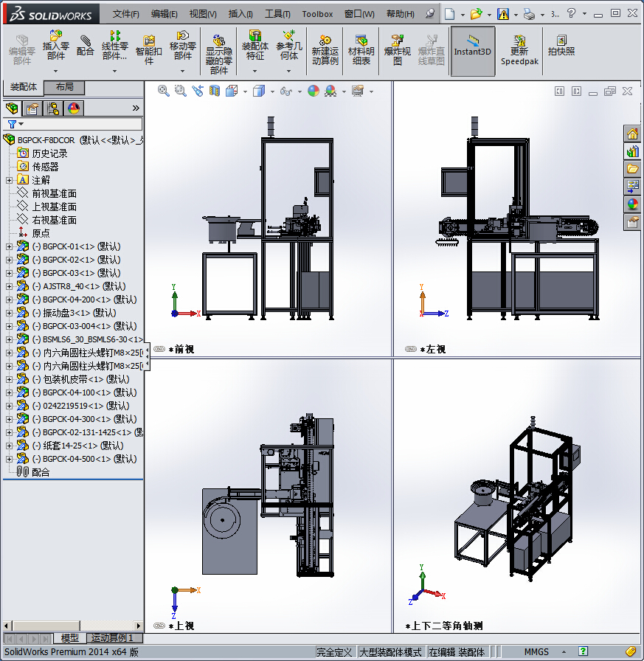Switch to 装配体 (Assembly) tab

click(24, 87)
